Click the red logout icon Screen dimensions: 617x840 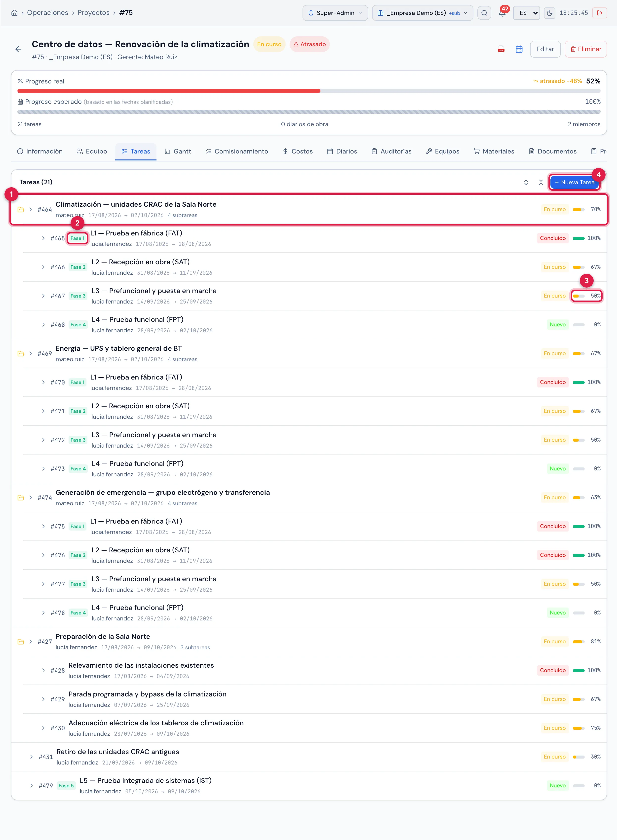click(x=599, y=13)
